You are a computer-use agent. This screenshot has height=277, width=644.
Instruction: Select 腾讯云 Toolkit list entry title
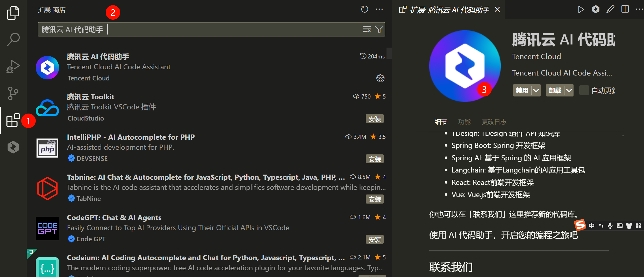91,97
